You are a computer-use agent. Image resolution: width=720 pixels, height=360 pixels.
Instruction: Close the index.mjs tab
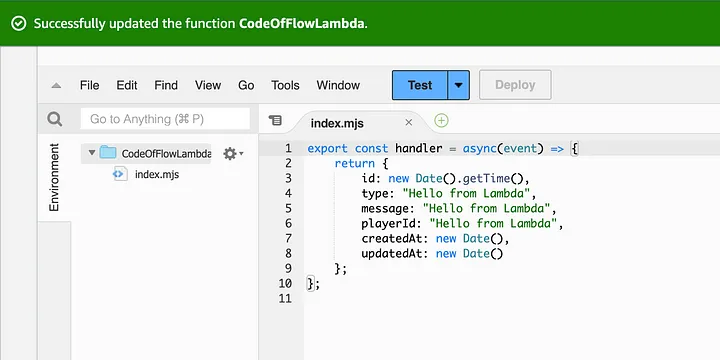(409, 123)
